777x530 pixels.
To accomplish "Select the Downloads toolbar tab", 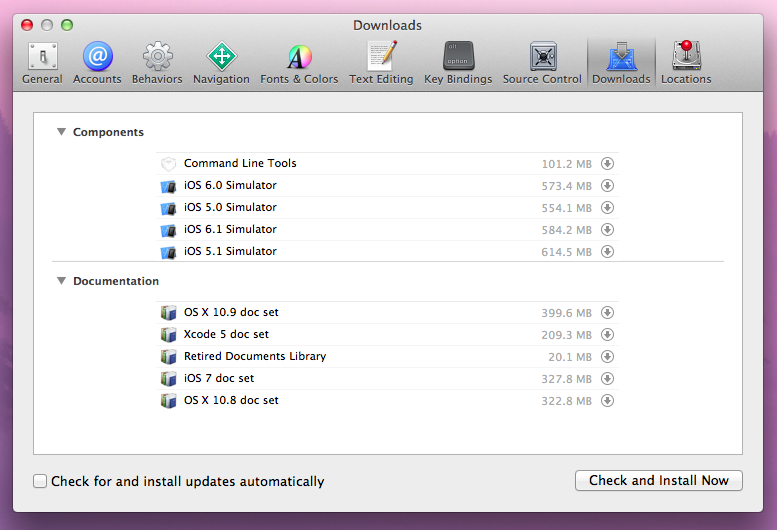I will (x=621, y=62).
